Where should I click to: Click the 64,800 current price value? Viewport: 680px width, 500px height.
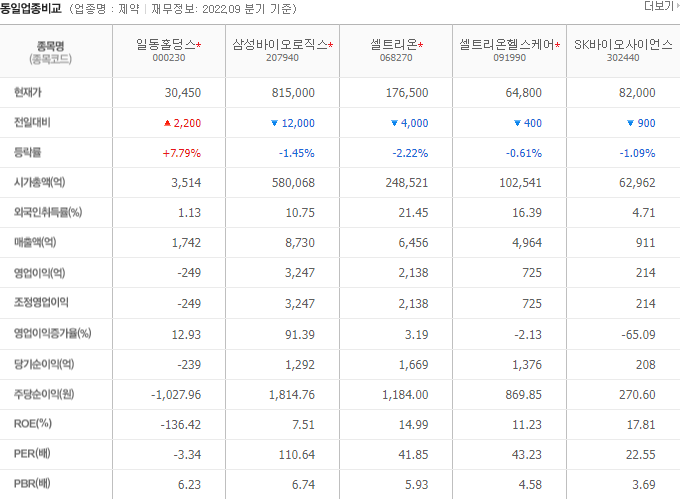point(523,93)
